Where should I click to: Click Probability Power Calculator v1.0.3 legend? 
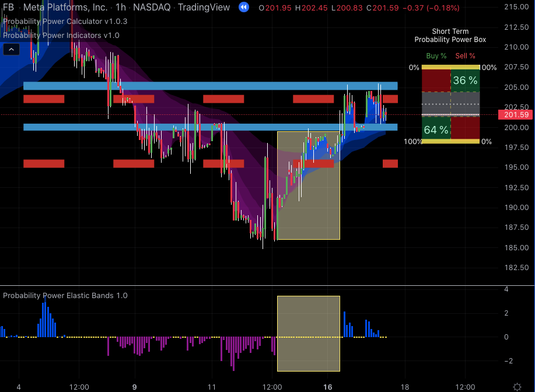tap(57, 21)
